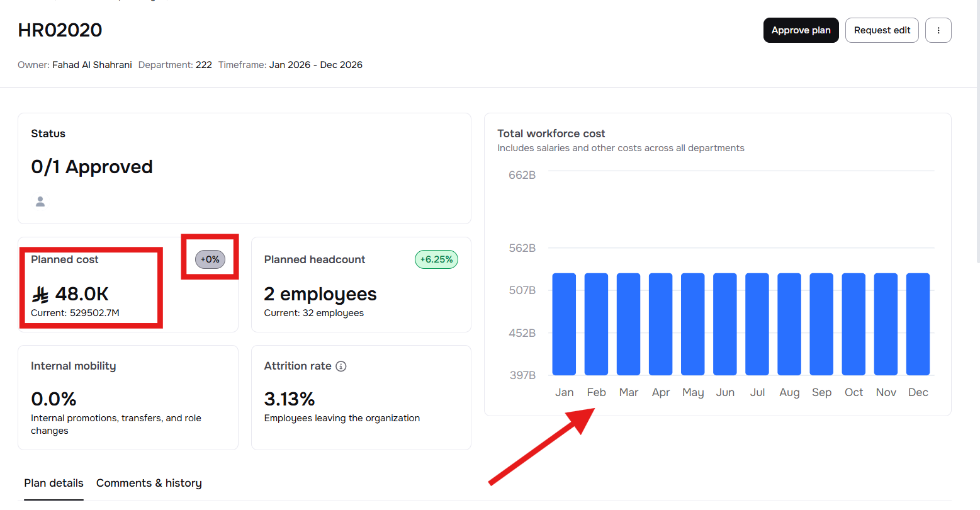
Task: Click the owner name Fahad Al Shahrani
Action: point(92,65)
